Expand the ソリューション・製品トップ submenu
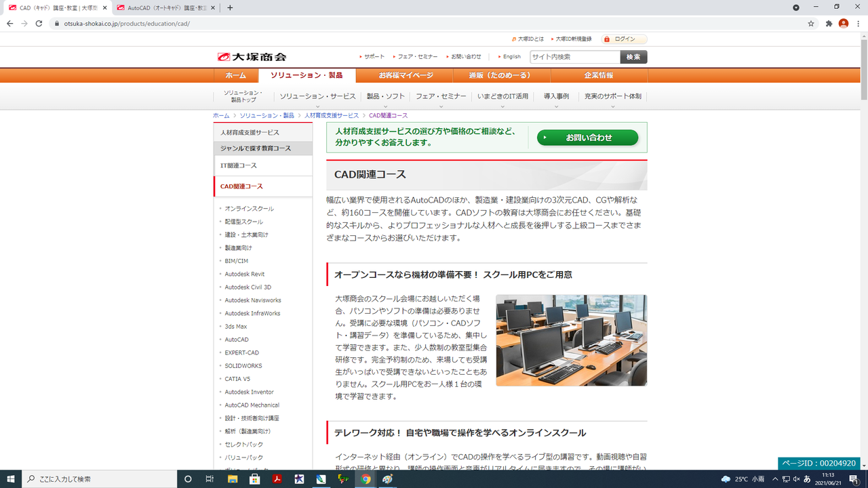Screen dimensions: 868x488 click(x=243, y=96)
